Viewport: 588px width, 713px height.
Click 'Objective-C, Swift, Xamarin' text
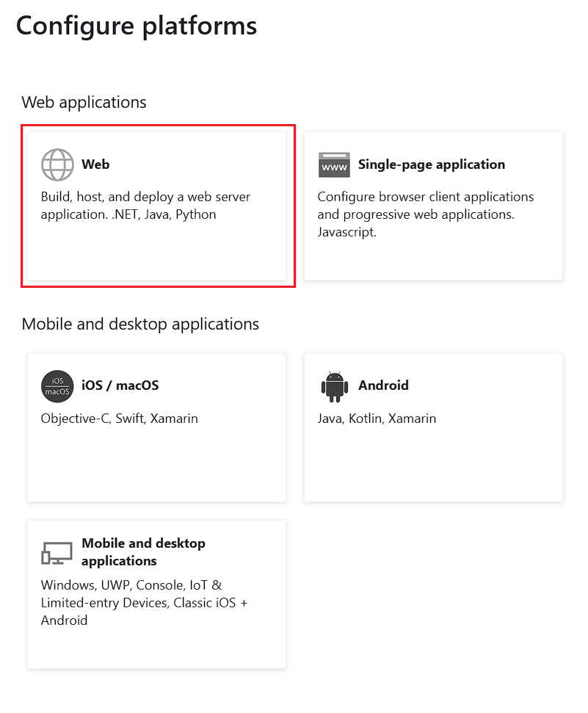(120, 419)
